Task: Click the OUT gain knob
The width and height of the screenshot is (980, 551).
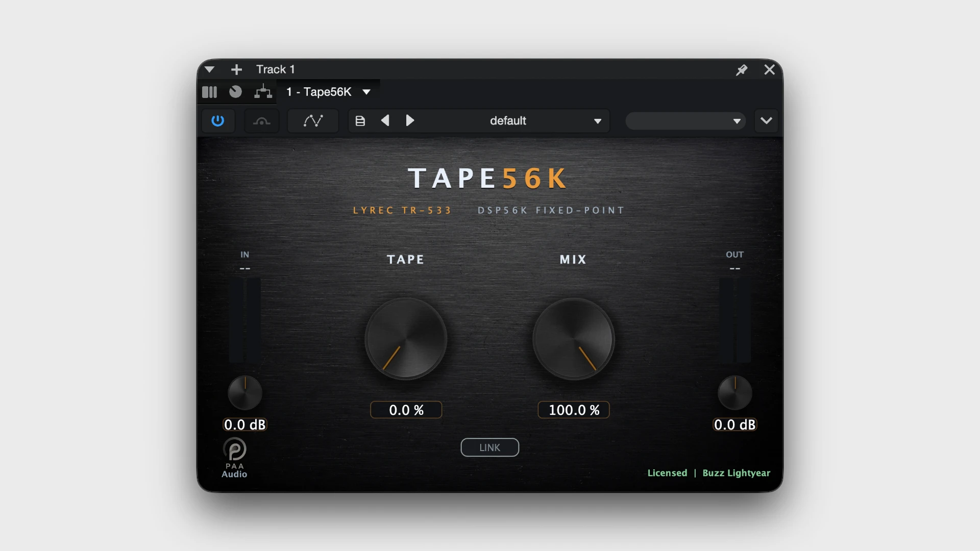Action: point(735,393)
